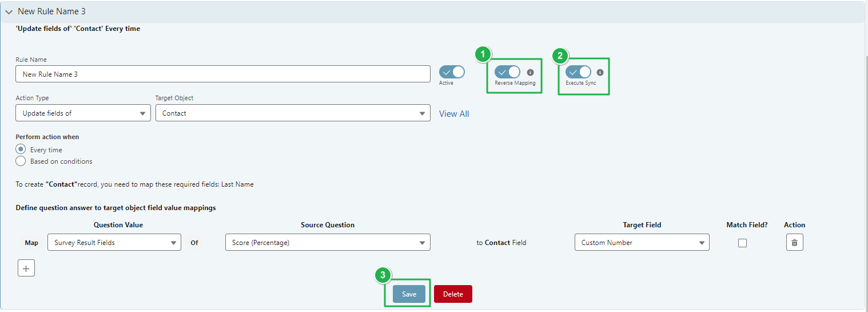This screenshot has height=312, width=868.
Task: Click the red Delete button
Action: pyautogui.click(x=452, y=294)
